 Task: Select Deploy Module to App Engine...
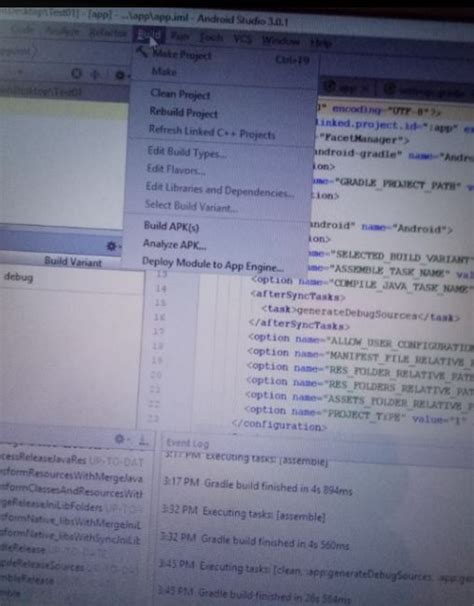point(213,264)
